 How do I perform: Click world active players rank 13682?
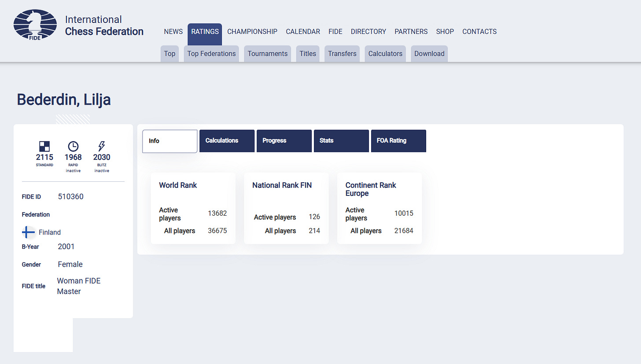217,213
